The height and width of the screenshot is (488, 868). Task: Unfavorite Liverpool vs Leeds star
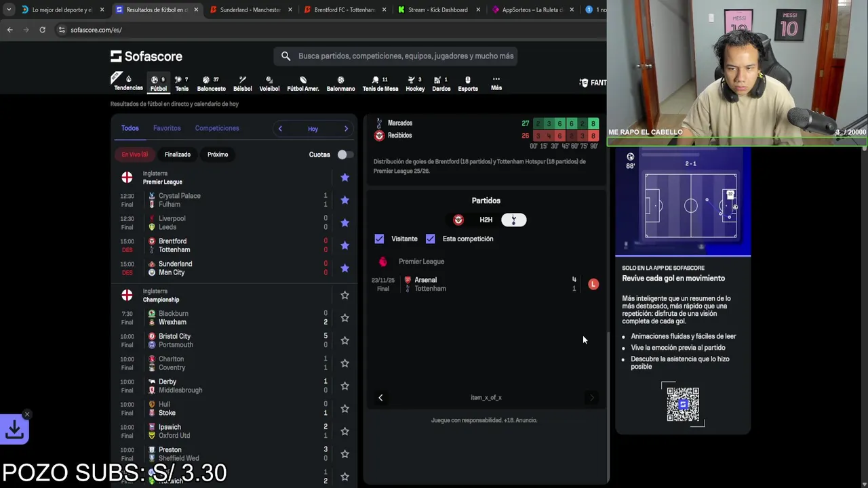[344, 223]
